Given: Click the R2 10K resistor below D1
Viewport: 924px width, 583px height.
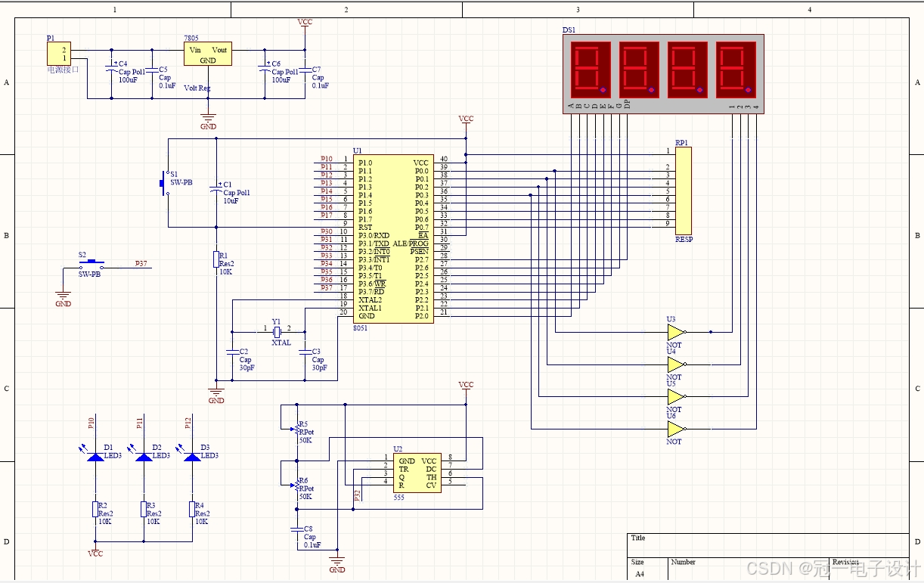Looking at the screenshot, I should [x=95, y=509].
